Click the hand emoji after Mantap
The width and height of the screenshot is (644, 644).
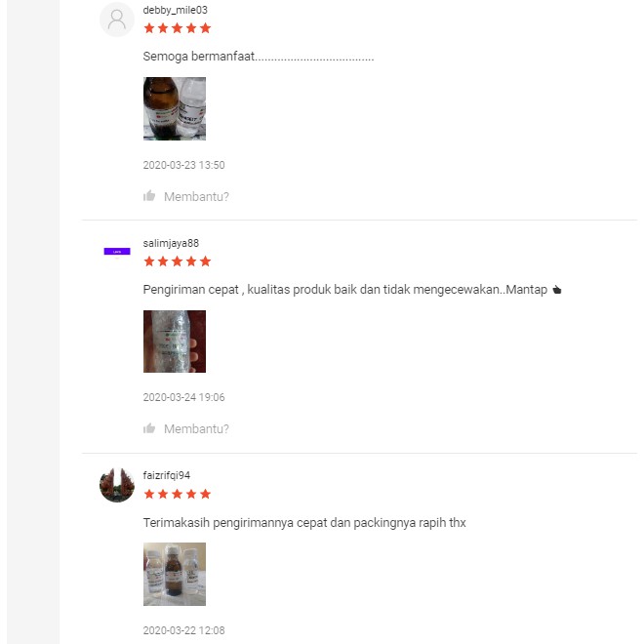tap(556, 290)
